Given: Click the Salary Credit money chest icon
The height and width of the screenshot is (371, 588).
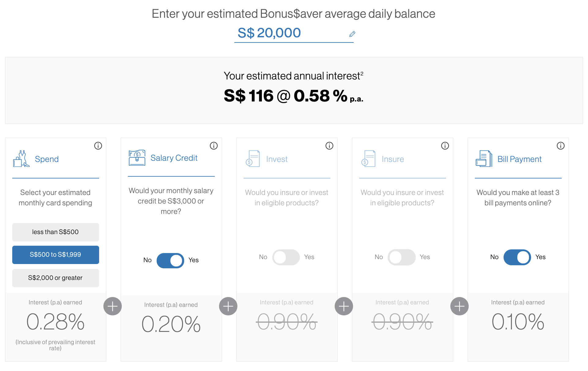Looking at the screenshot, I should pyautogui.click(x=137, y=158).
